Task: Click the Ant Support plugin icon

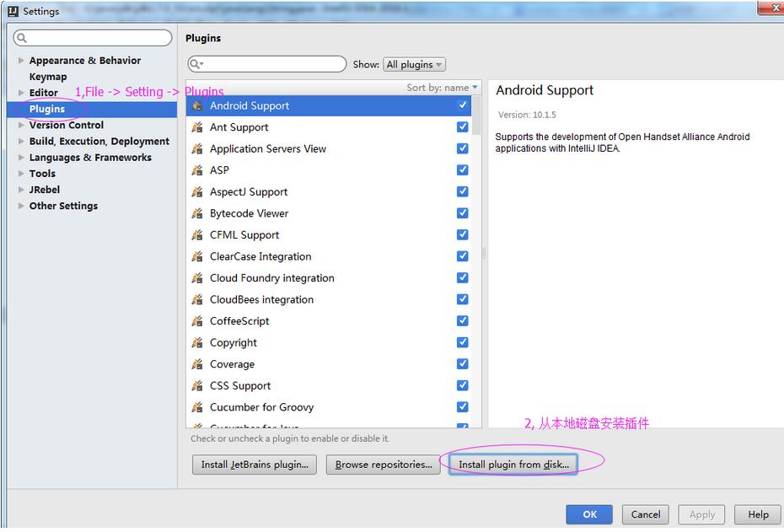Action: click(x=197, y=127)
